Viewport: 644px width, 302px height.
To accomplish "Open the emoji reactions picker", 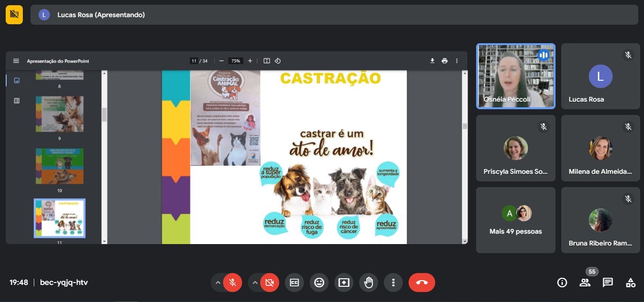I will coord(319,283).
